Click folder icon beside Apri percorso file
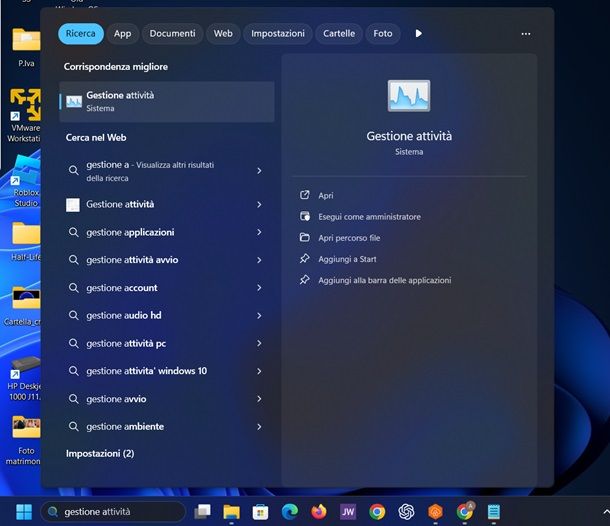This screenshot has height=526, width=610. (x=305, y=237)
